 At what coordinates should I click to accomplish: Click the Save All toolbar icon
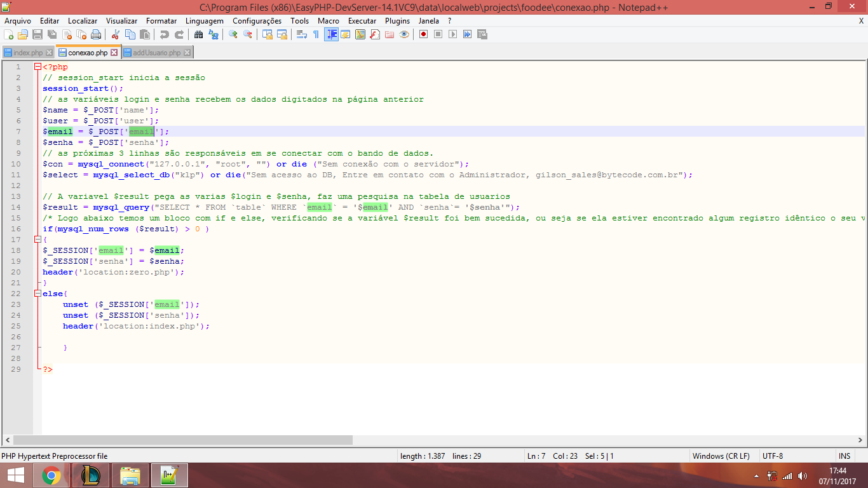(52, 34)
